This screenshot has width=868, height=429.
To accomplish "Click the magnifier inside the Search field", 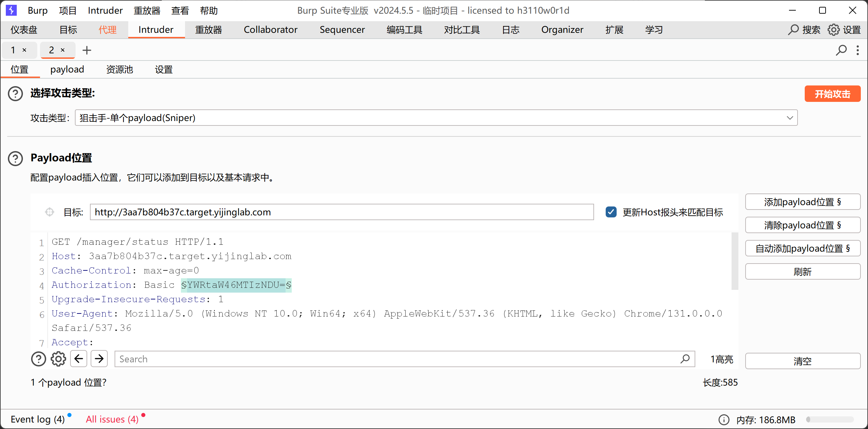I will [x=685, y=359].
